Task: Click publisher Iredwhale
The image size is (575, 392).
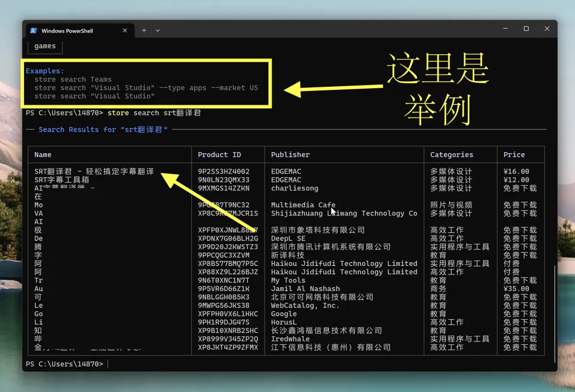Action: pos(290,339)
